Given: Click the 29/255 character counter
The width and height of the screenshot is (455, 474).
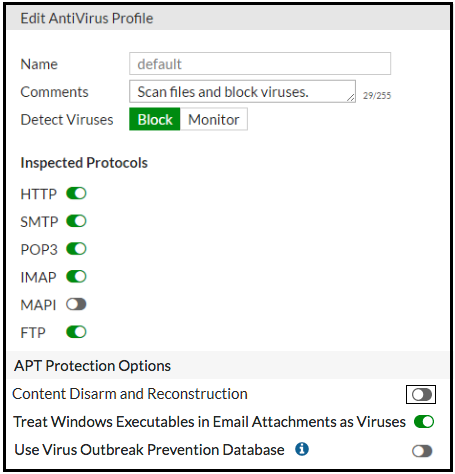Looking at the screenshot, I should click(377, 96).
